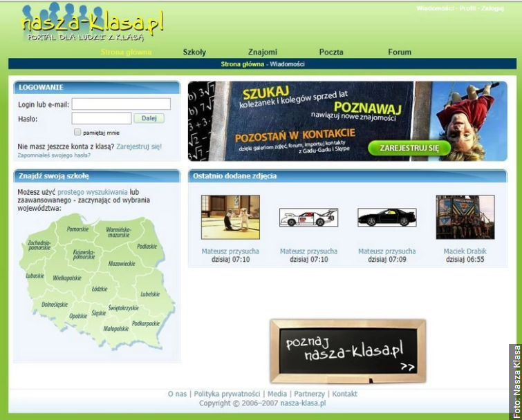522x420 pixels.
Task: Open the white race car thumbnail
Action: click(x=308, y=218)
